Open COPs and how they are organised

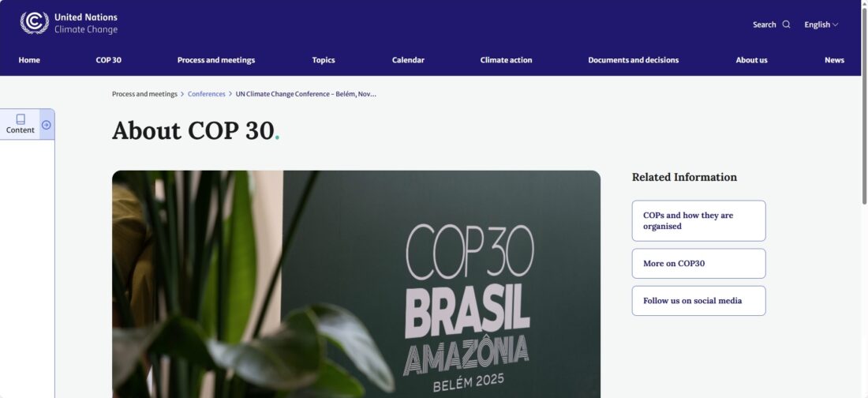point(698,220)
